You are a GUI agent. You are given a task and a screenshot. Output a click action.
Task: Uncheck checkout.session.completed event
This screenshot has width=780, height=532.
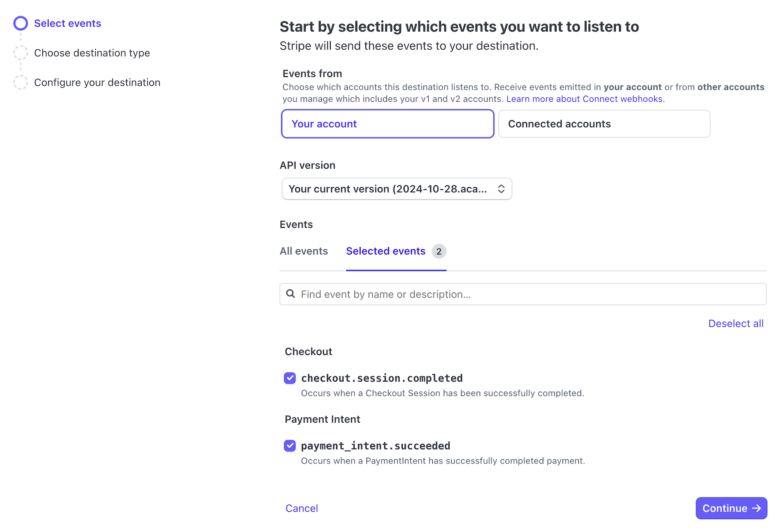click(x=290, y=378)
